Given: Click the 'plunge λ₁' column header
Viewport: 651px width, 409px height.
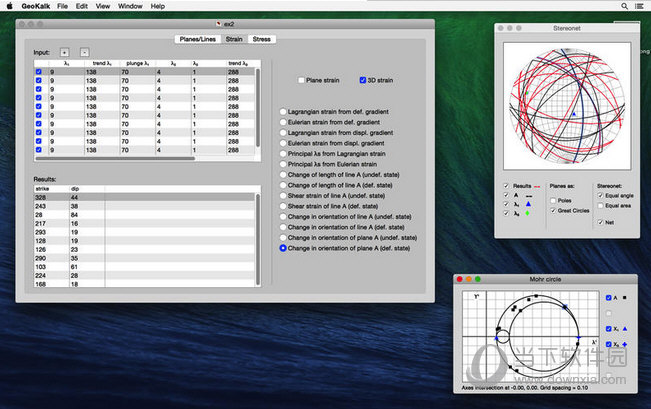Looking at the screenshot, I should click(x=137, y=64).
